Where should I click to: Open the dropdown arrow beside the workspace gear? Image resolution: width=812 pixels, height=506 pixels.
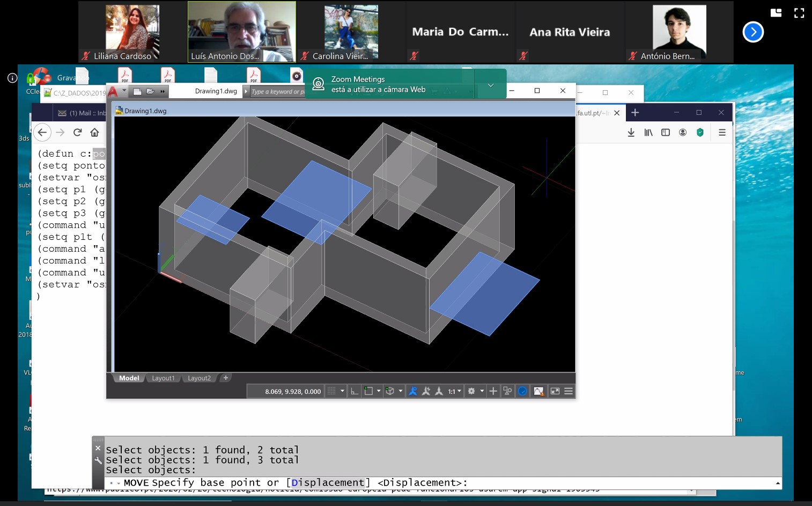click(482, 391)
